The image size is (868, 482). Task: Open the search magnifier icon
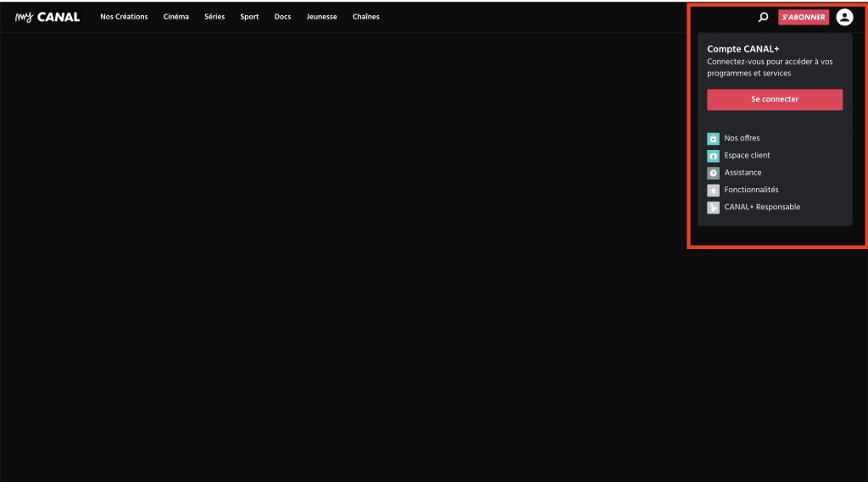(x=764, y=17)
